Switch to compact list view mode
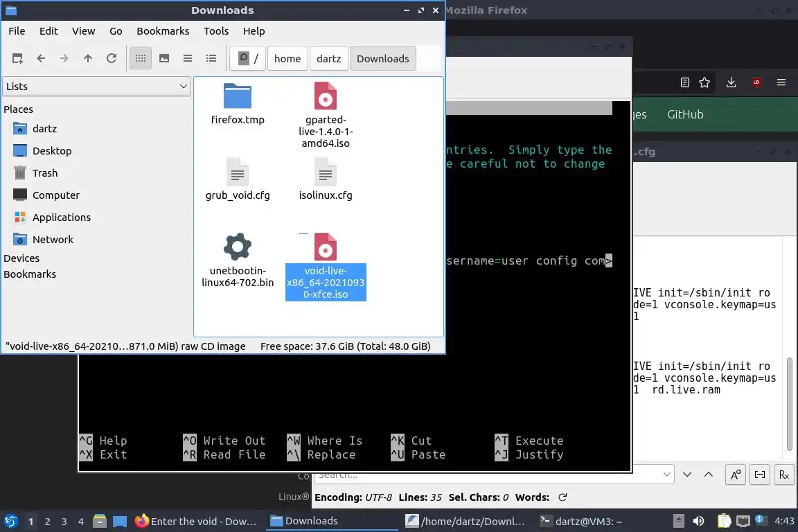The image size is (798, 532). [188, 59]
